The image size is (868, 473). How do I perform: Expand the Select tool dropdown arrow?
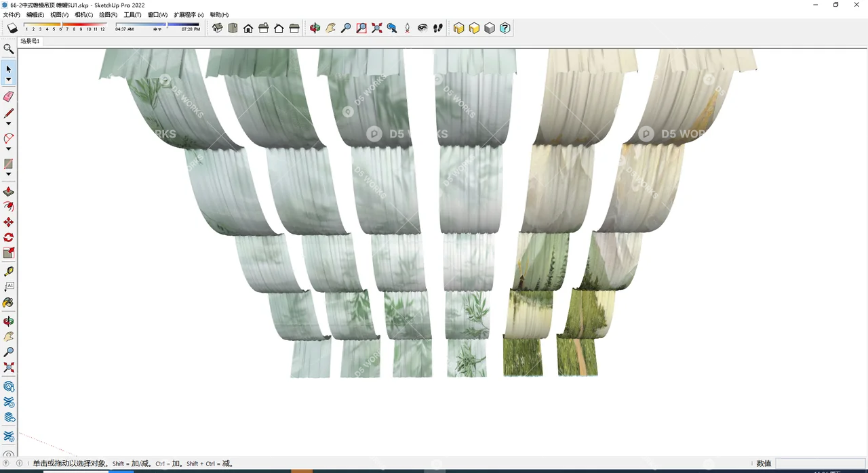coord(8,79)
